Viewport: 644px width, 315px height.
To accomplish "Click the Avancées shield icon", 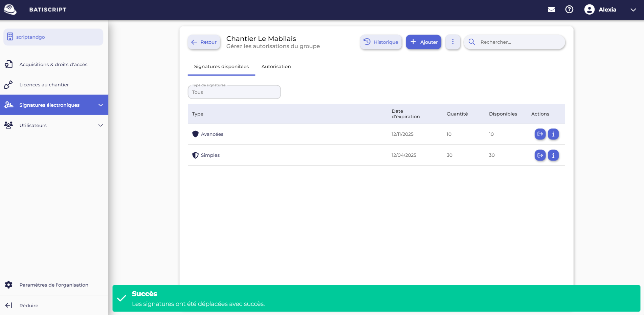I will (195, 134).
